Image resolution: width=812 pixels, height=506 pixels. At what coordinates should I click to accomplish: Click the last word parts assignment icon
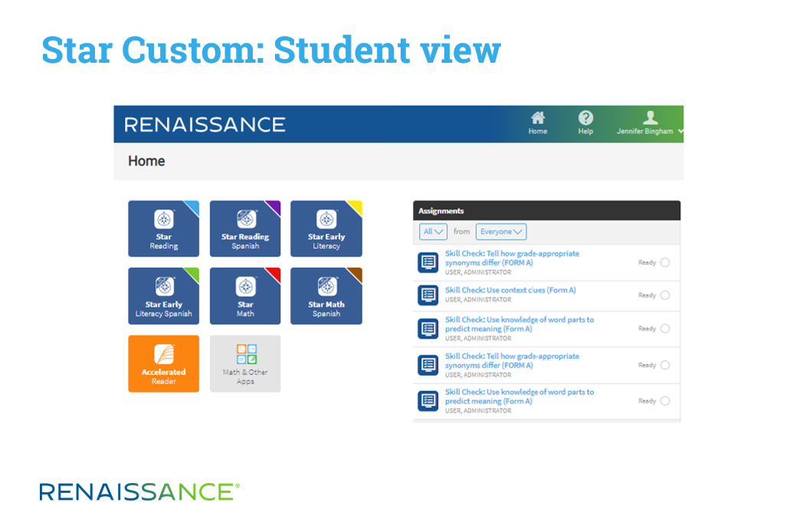tap(428, 401)
